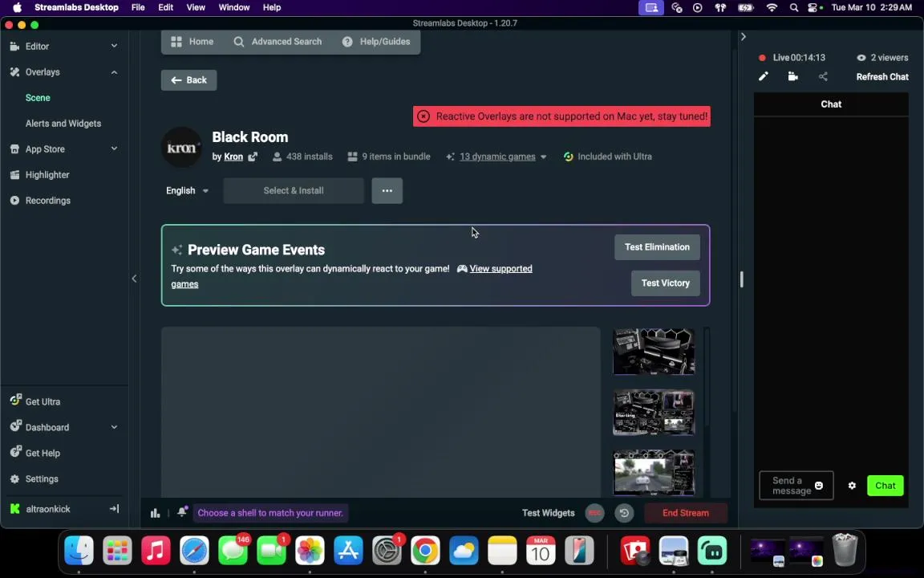Click the Choose a shell notification message
Viewport: 924px width, 578px height.
click(x=270, y=512)
